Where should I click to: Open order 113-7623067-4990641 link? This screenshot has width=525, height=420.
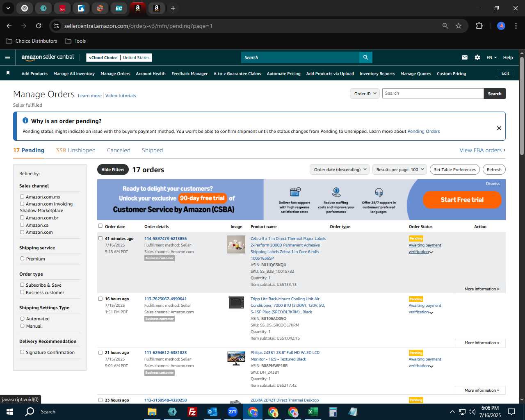165,299
